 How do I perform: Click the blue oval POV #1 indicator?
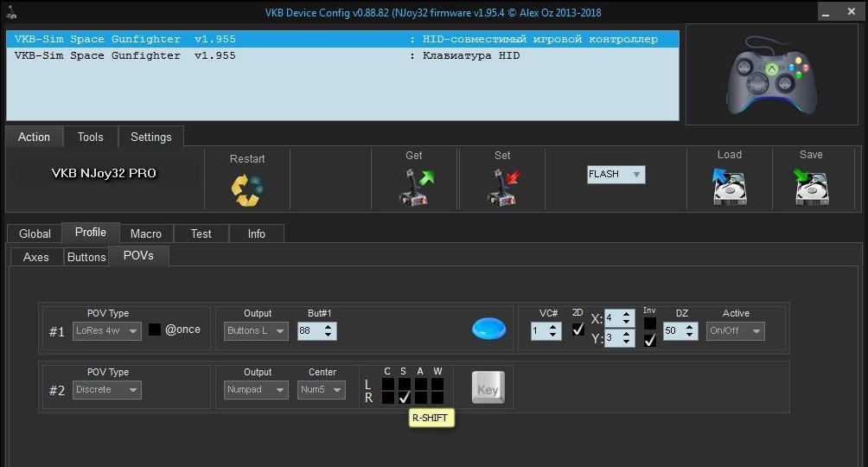488,328
